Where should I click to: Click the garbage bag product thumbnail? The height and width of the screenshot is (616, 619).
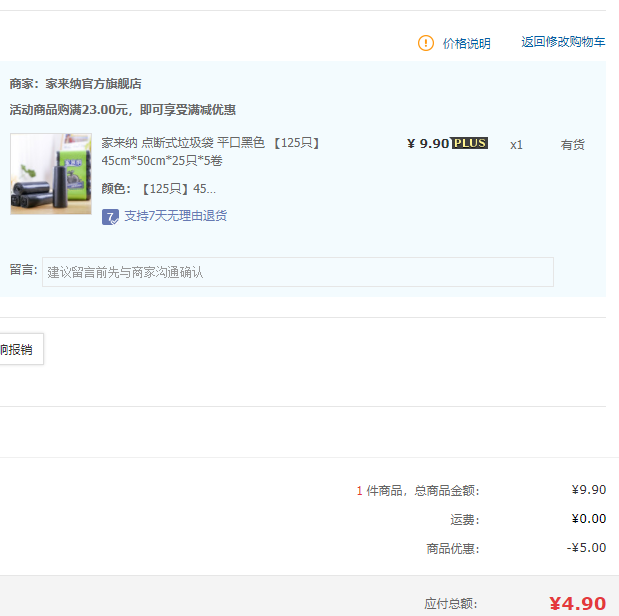[51, 174]
